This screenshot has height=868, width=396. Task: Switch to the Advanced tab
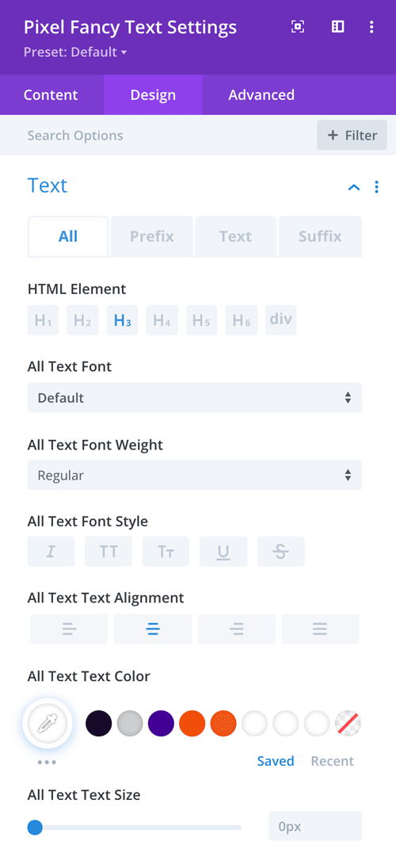[x=261, y=94]
